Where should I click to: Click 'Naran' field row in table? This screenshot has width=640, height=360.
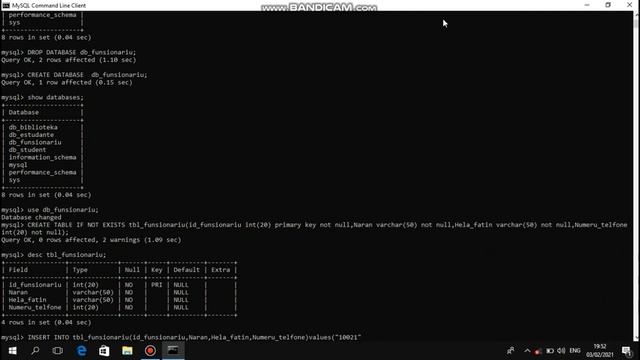119,292
